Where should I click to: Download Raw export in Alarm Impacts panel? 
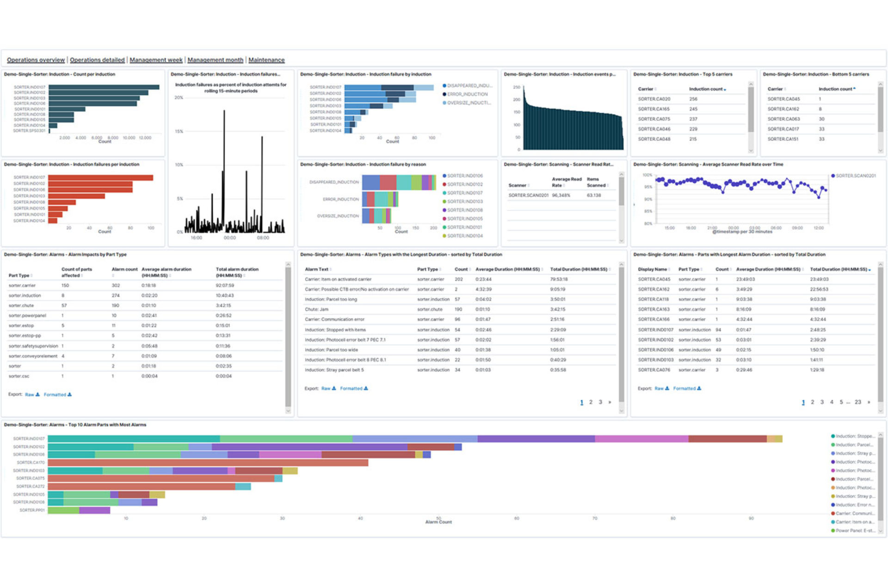[32, 394]
